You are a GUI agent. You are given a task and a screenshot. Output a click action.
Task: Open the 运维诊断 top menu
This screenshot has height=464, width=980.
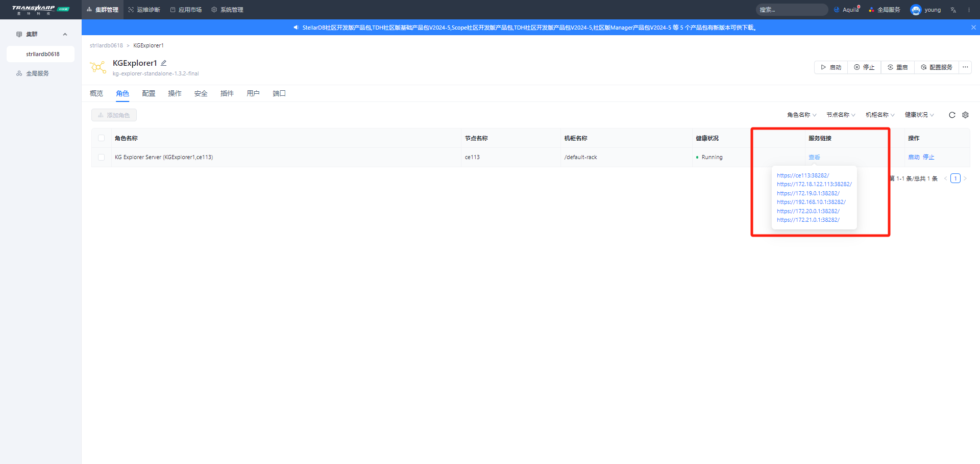[x=144, y=10]
